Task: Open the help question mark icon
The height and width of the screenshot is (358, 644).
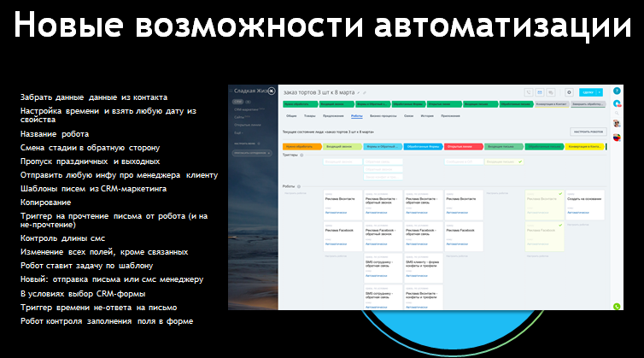Action: coord(617,91)
